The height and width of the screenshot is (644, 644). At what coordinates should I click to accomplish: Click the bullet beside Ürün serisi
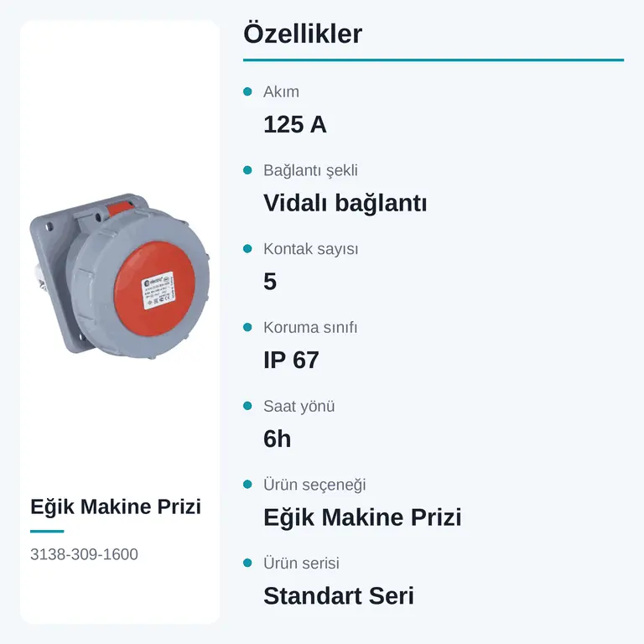point(247,563)
